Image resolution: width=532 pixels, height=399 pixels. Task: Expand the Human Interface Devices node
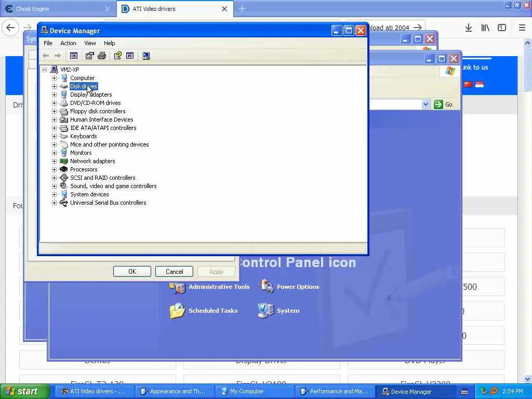(54, 120)
